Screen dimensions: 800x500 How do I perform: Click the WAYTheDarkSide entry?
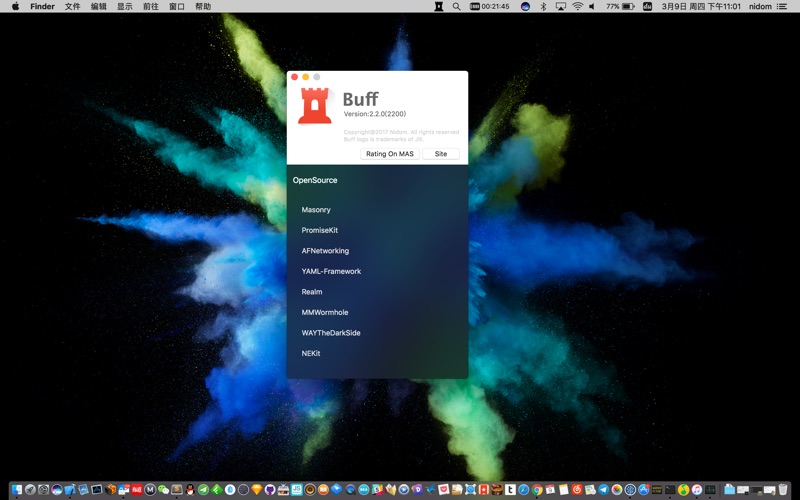point(331,332)
